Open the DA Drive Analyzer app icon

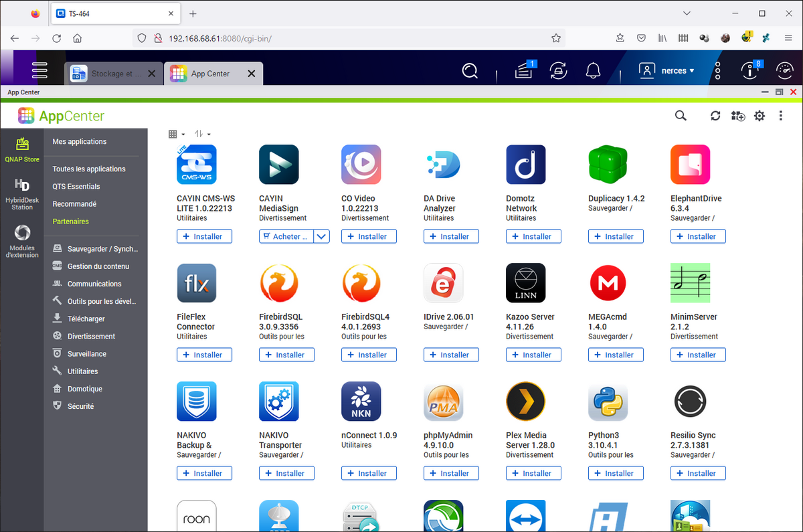[x=444, y=165]
